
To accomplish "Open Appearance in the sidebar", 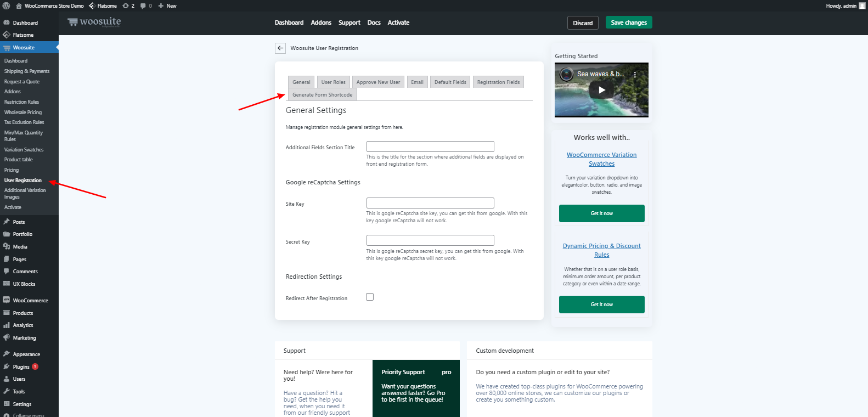I will coord(26,354).
